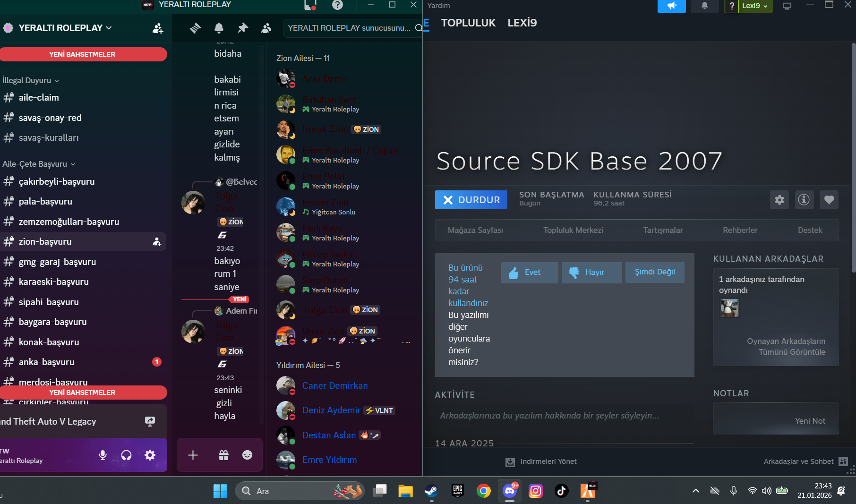Open Steam friends chat icon at bottom right
The image size is (856, 504).
(x=843, y=461)
